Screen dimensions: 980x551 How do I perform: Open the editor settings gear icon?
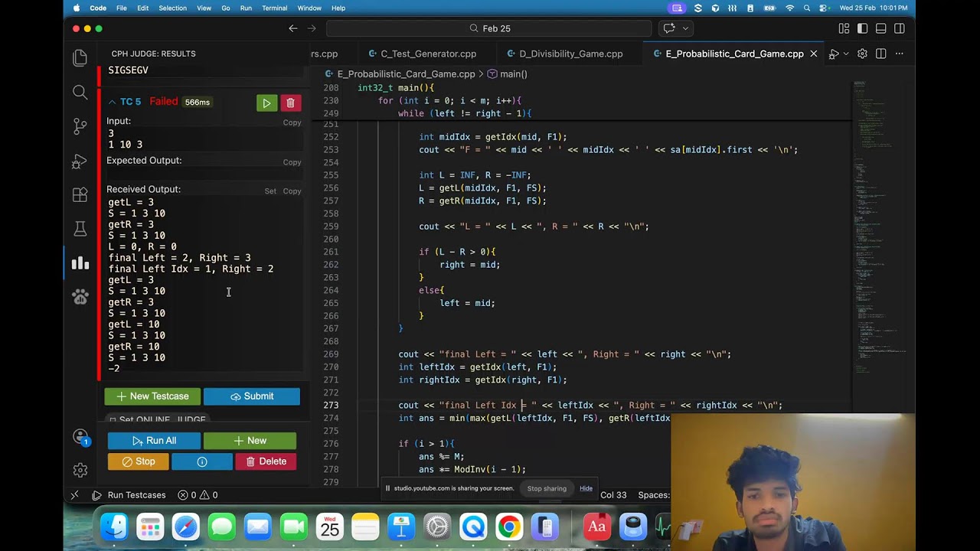coord(862,54)
